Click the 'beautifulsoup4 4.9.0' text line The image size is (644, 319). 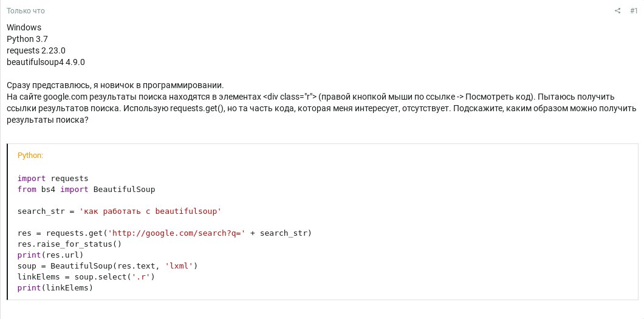pos(46,62)
